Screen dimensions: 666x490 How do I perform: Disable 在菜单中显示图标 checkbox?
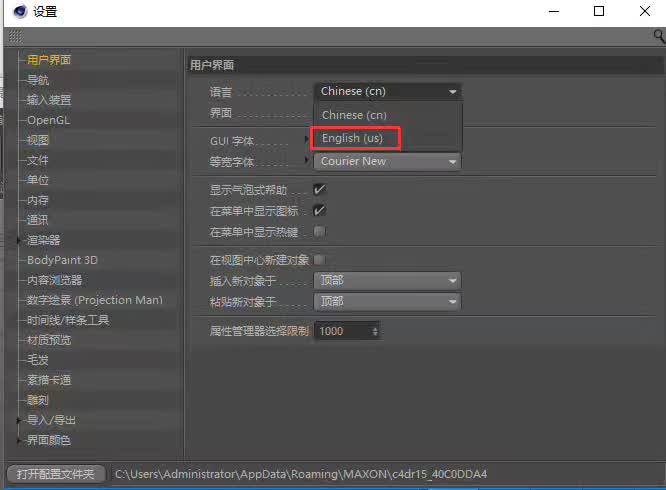320,210
